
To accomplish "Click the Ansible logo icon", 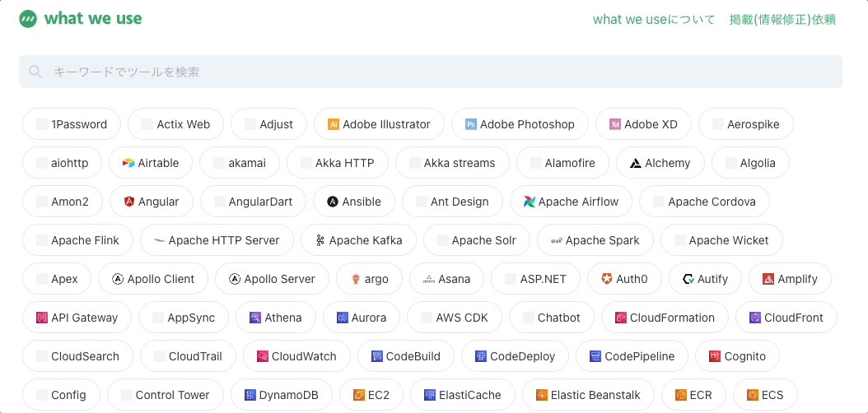I will tap(333, 202).
